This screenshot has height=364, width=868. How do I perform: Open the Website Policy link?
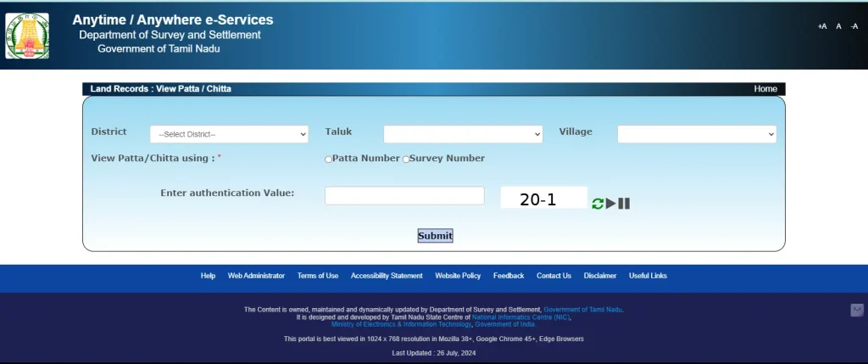(x=458, y=276)
